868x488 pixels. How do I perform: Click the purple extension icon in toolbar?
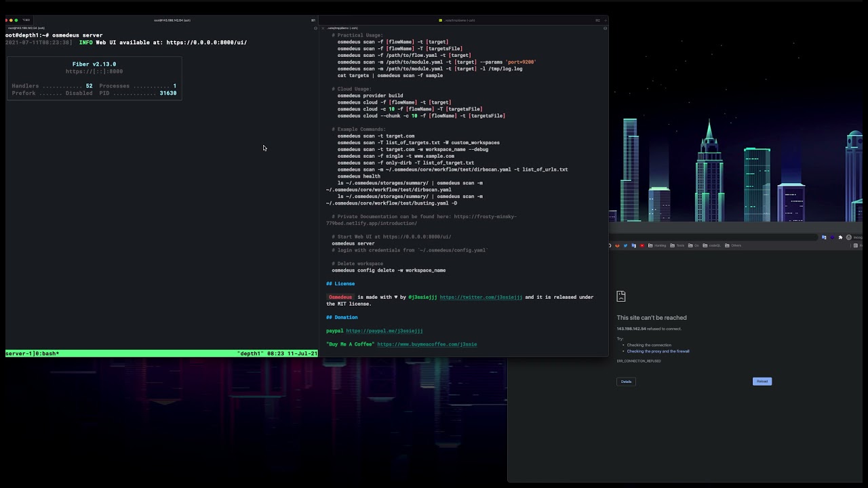click(x=832, y=237)
